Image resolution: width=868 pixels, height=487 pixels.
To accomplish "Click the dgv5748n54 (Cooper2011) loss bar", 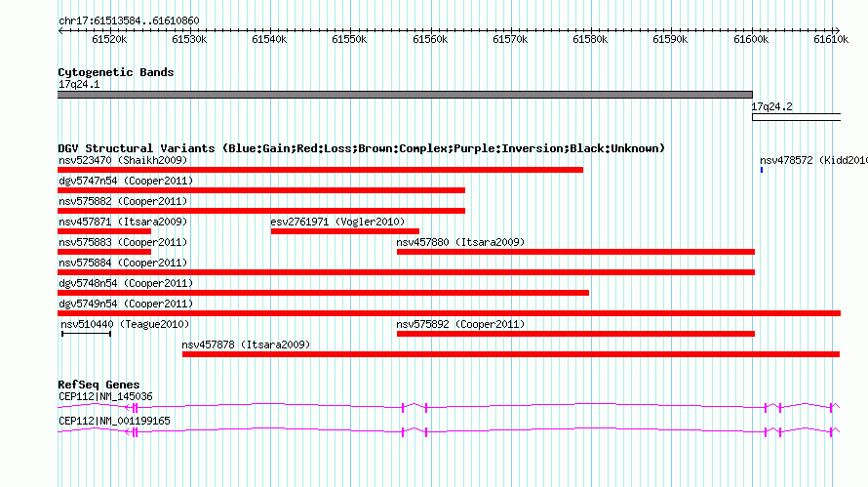I will [x=323, y=293].
